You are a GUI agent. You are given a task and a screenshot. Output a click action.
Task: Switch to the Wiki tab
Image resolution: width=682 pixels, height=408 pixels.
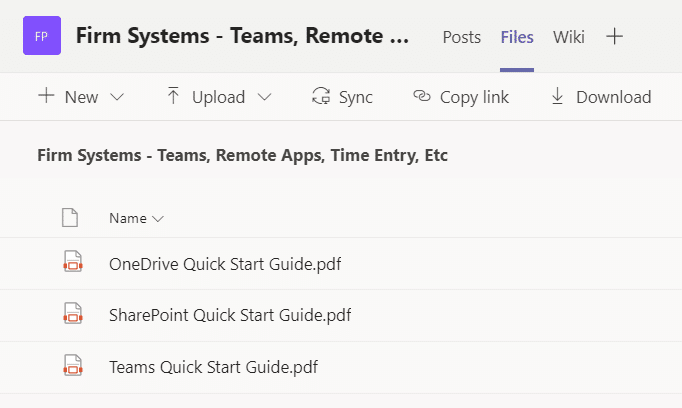(568, 37)
